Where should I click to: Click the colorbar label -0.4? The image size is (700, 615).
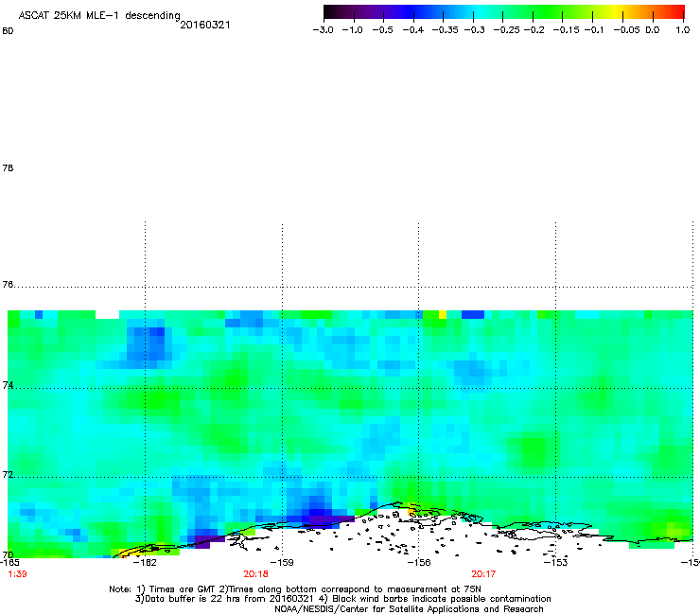pos(413,30)
